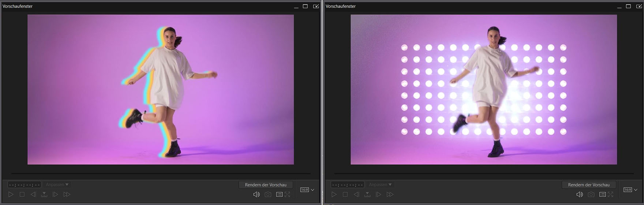Toggle fullscreen in the right preview window
Screen dimensions: 644x205
(611, 194)
